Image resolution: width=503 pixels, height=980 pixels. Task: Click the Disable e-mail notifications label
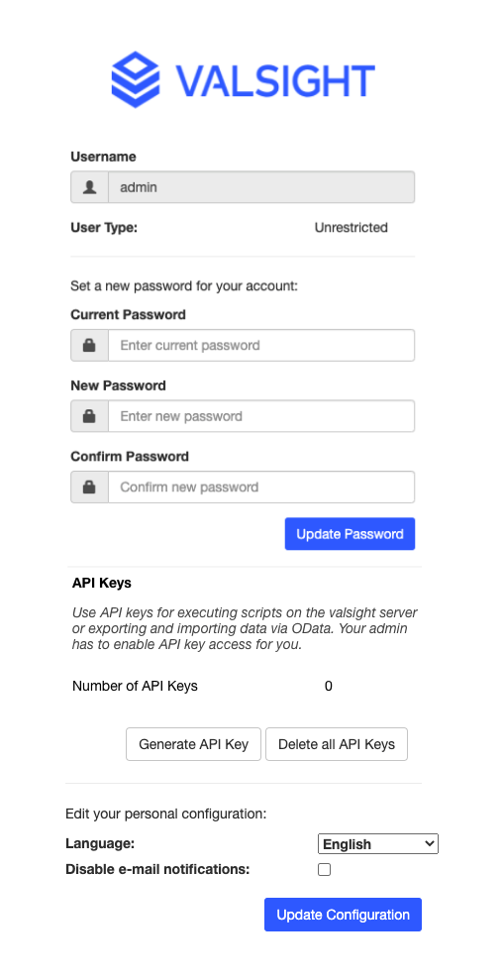157,869
